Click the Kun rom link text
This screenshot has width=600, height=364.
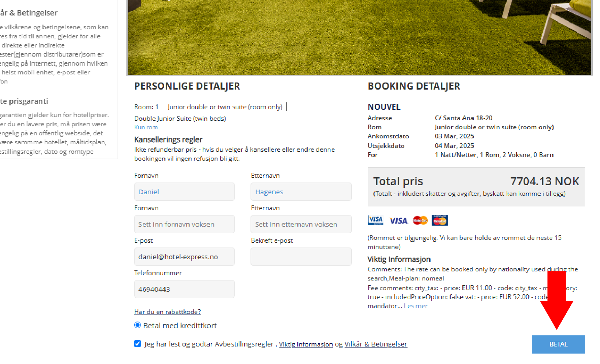pyautogui.click(x=146, y=127)
